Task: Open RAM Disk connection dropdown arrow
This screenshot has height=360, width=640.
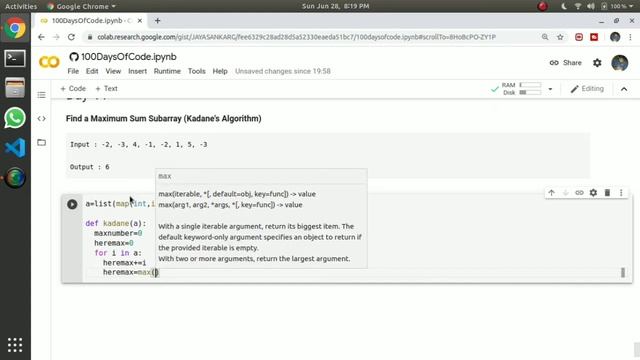Action: pyautogui.click(x=550, y=89)
